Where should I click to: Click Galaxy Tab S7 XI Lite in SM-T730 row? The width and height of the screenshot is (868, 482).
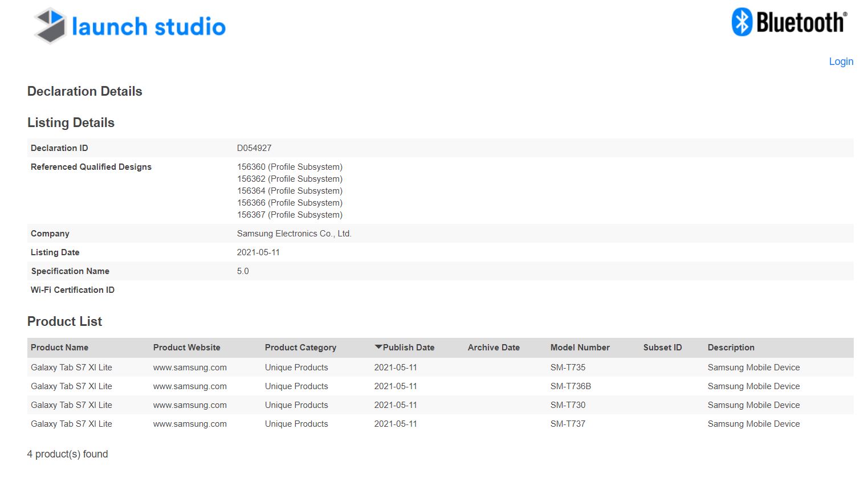[x=71, y=405]
